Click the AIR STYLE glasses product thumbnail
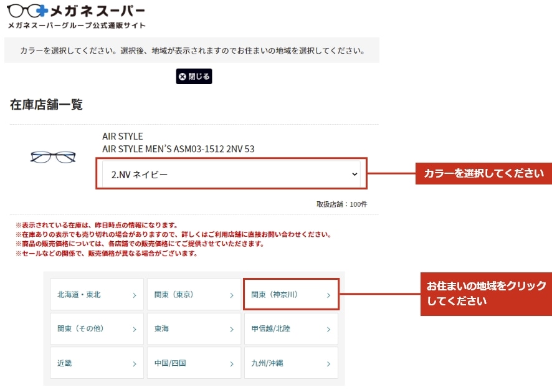 tap(53, 157)
